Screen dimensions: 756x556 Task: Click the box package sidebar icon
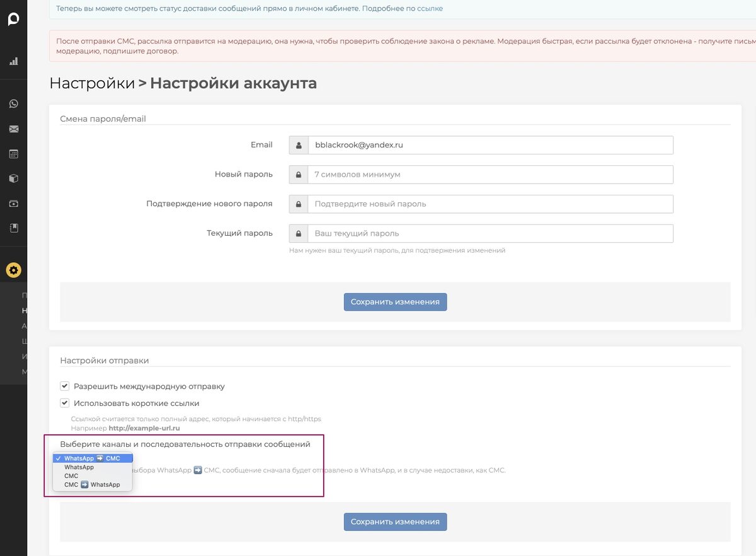coord(13,178)
